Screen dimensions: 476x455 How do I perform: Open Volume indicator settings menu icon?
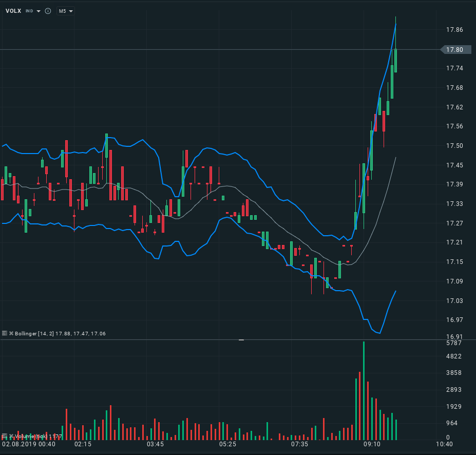4,436
